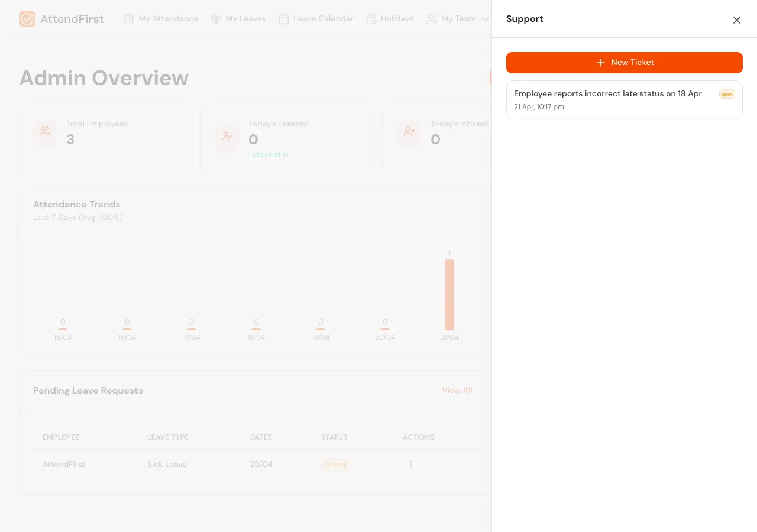Click the New Ticket button
757x532 pixels.
tap(625, 62)
